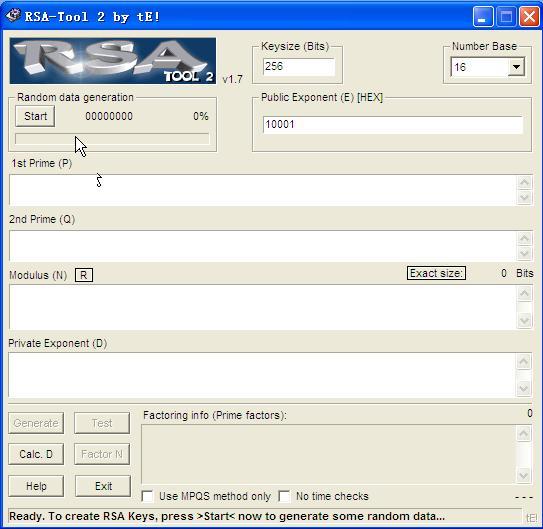Click down arrow of 2nd Prime scrollbar
543x529 pixels.
coord(524,253)
